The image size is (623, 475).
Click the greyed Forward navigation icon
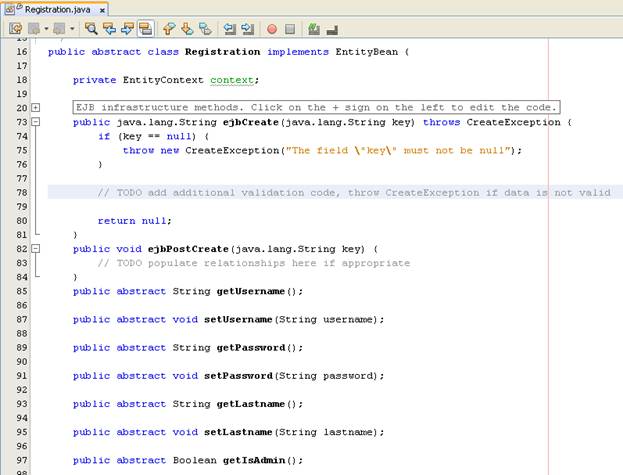59,29
